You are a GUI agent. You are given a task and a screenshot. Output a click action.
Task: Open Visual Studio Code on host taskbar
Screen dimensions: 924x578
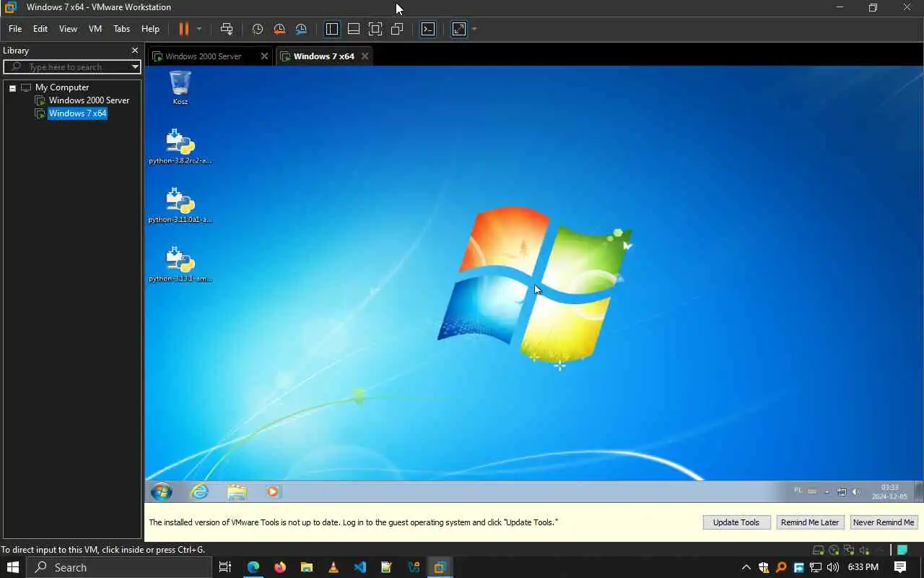click(x=360, y=567)
